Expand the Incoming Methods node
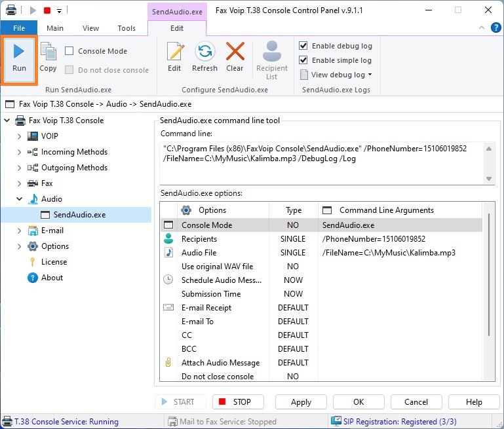The image size is (504, 429). point(19,152)
